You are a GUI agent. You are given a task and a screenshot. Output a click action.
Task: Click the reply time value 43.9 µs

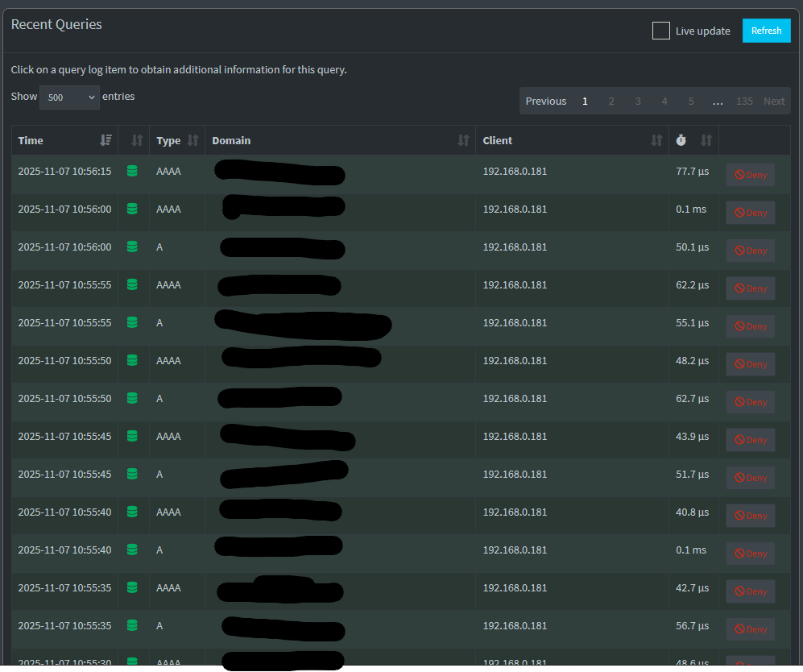point(693,437)
